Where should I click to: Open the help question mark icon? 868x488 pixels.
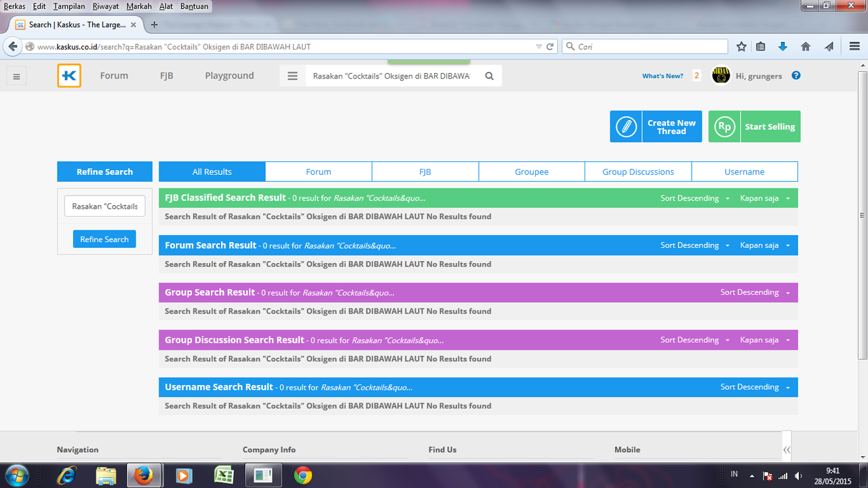click(796, 75)
